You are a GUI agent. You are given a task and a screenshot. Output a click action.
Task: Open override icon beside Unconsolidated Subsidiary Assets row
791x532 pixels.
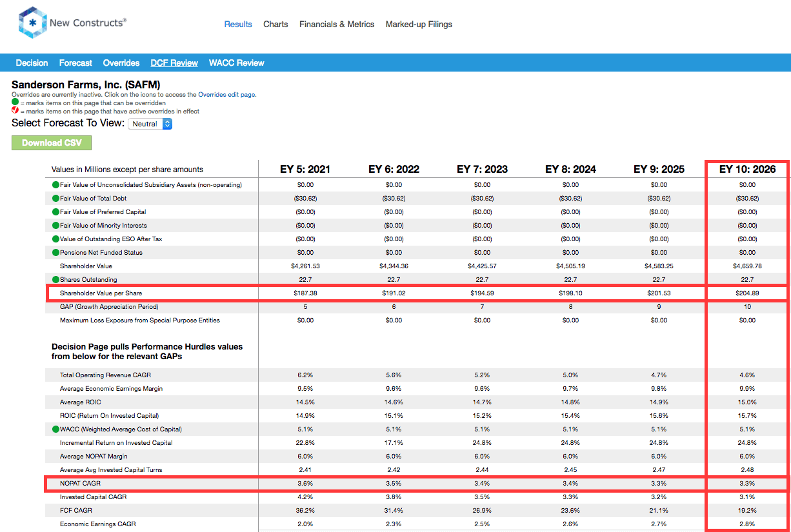pos(55,185)
